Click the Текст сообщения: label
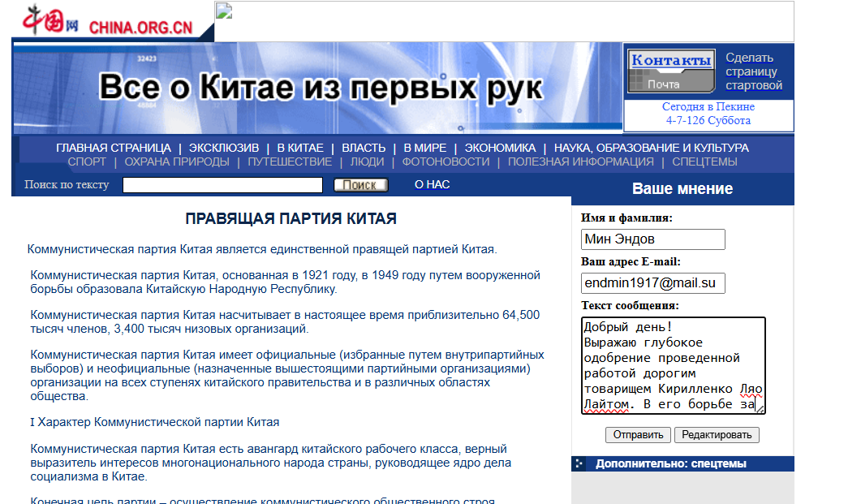 (630, 305)
